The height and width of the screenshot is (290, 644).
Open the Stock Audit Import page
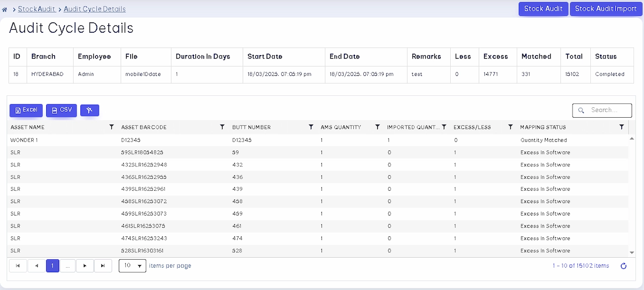(x=606, y=9)
